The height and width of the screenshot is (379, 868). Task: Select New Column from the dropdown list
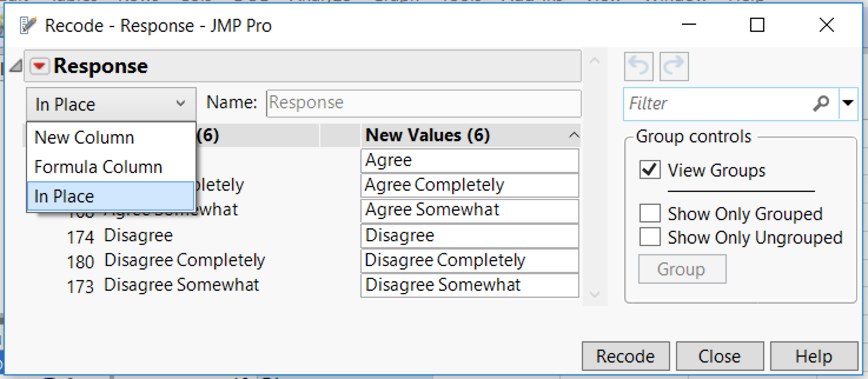pyautogui.click(x=84, y=138)
